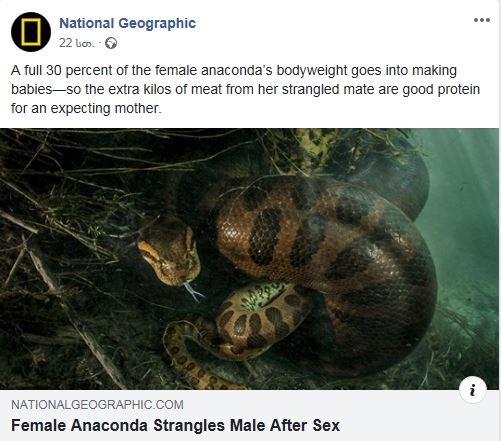Viewport: 501px width, 441px height.
Task: Click the link preview footer below the photo
Action: coord(249,415)
